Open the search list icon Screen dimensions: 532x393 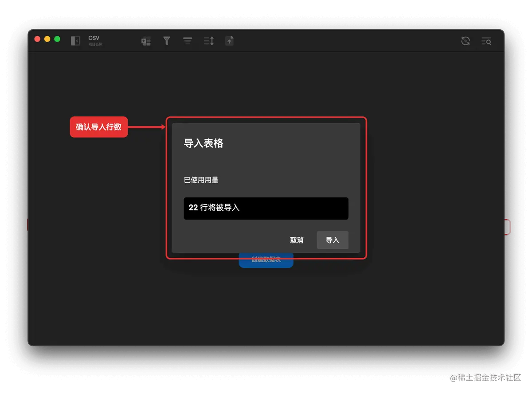point(486,41)
